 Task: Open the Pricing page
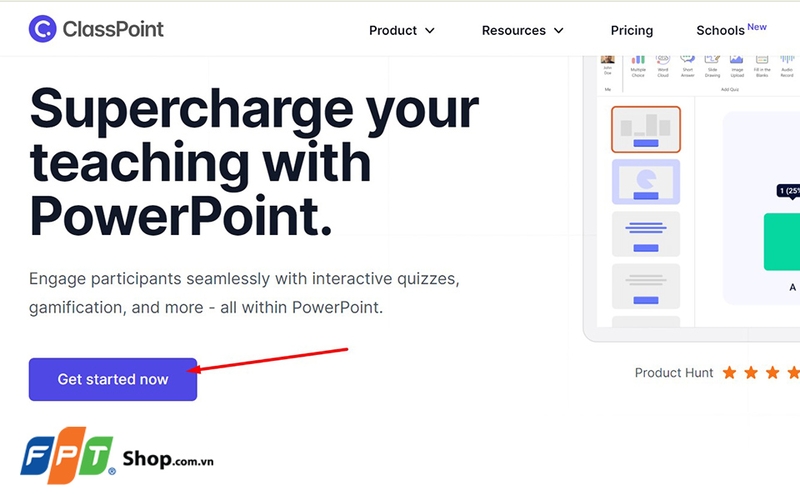632,30
